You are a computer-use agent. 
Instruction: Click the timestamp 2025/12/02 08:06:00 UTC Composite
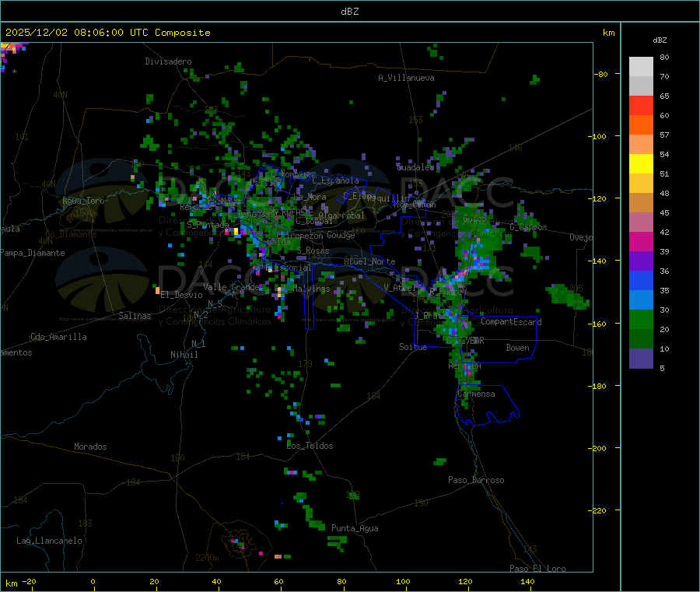click(x=107, y=33)
